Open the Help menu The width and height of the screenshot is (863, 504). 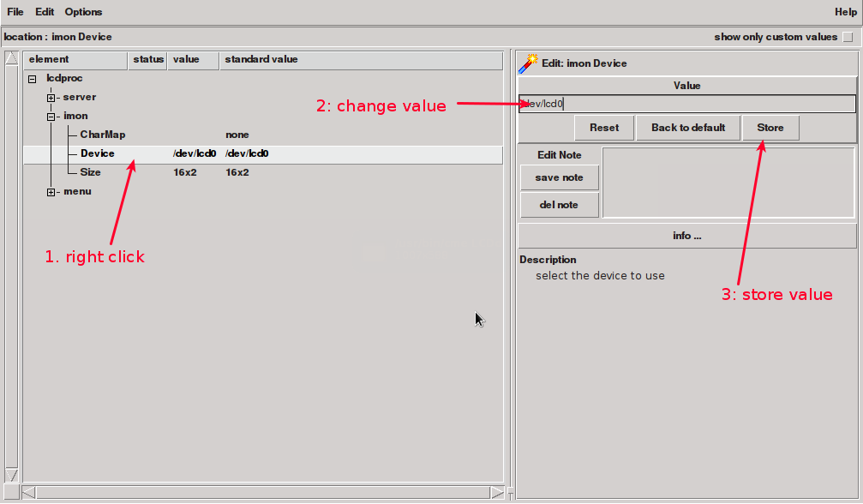tap(845, 12)
